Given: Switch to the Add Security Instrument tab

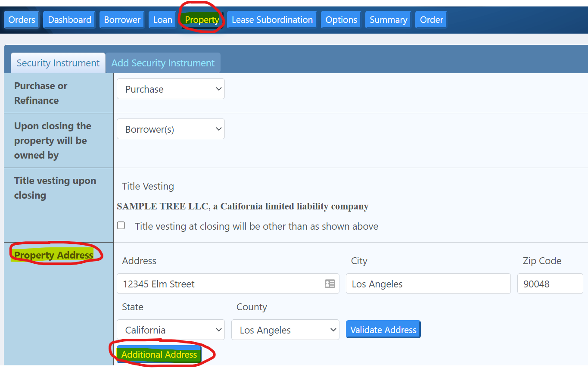Looking at the screenshot, I should click(x=163, y=62).
